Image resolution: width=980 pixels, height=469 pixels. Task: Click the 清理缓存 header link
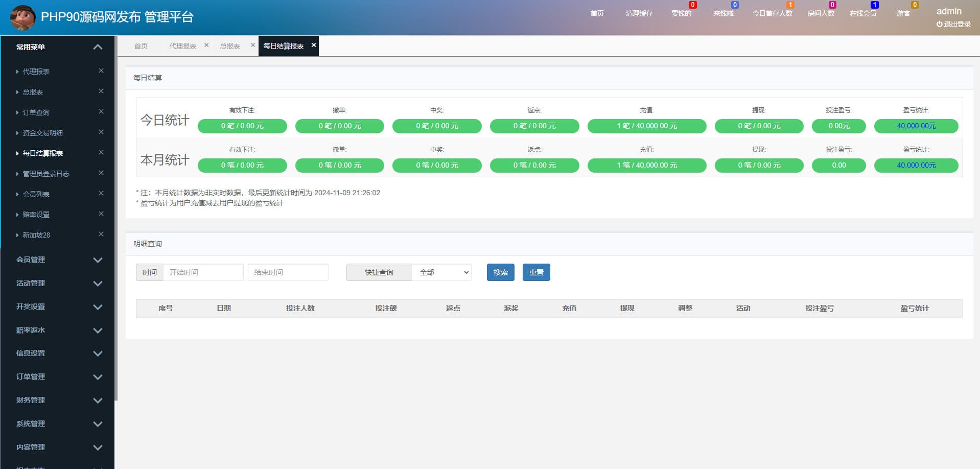point(639,13)
